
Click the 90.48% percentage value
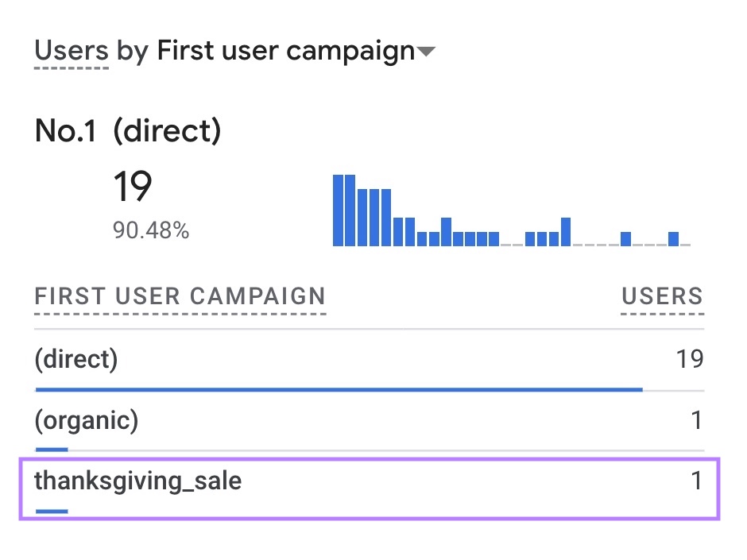(151, 231)
